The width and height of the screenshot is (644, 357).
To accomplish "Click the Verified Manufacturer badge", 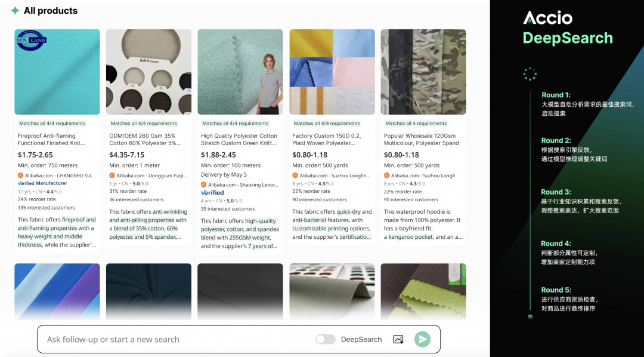I will click(x=42, y=183).
